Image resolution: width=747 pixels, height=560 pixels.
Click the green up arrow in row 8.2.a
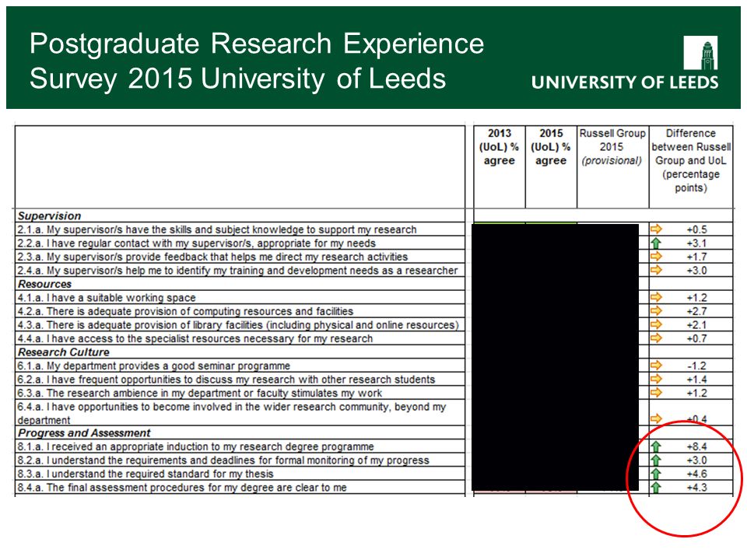656,460
